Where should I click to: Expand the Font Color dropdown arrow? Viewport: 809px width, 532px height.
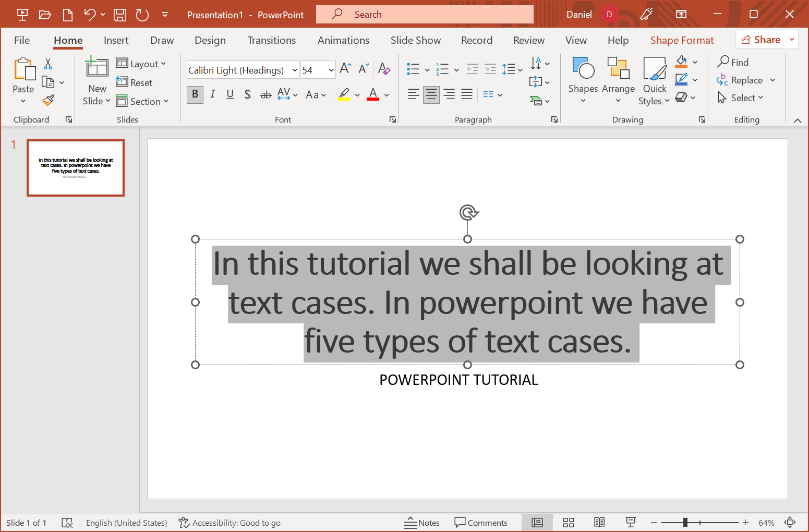[386, 95]
